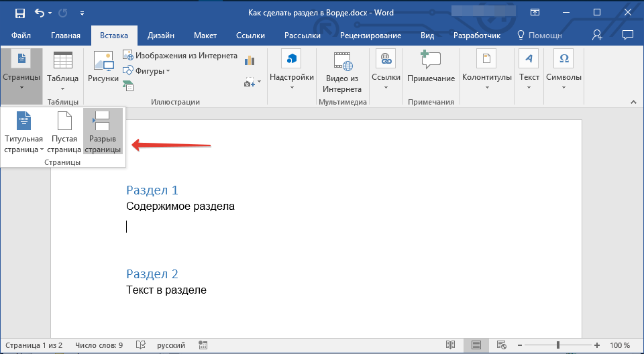
Task: Switch to Read Mode view in status bar
Action: (450, 345)
